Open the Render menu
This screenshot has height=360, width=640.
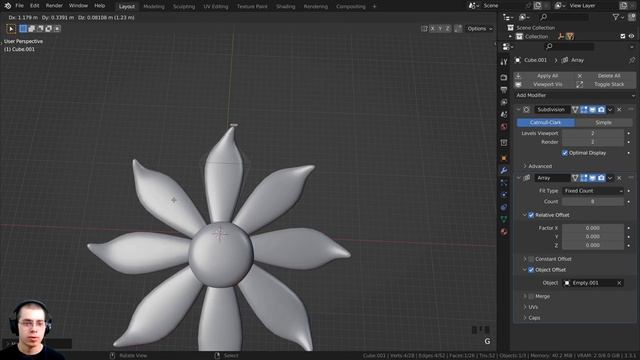(x=54, y=6)
